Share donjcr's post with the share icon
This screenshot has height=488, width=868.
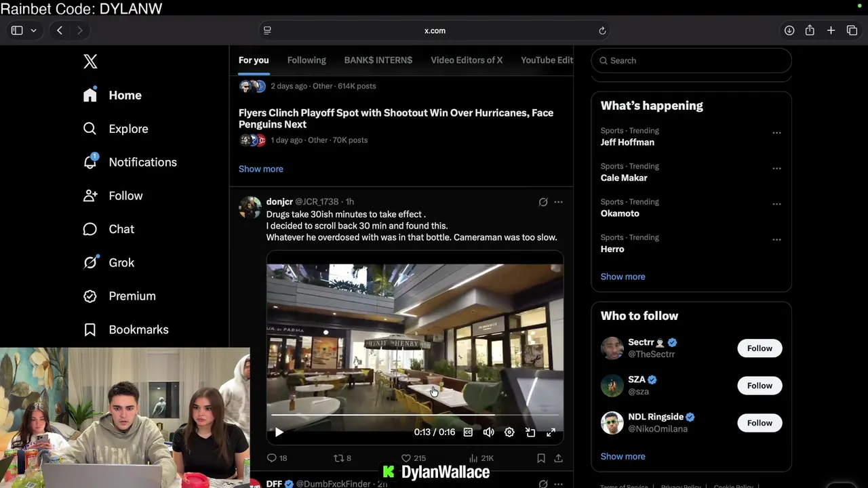558,458
